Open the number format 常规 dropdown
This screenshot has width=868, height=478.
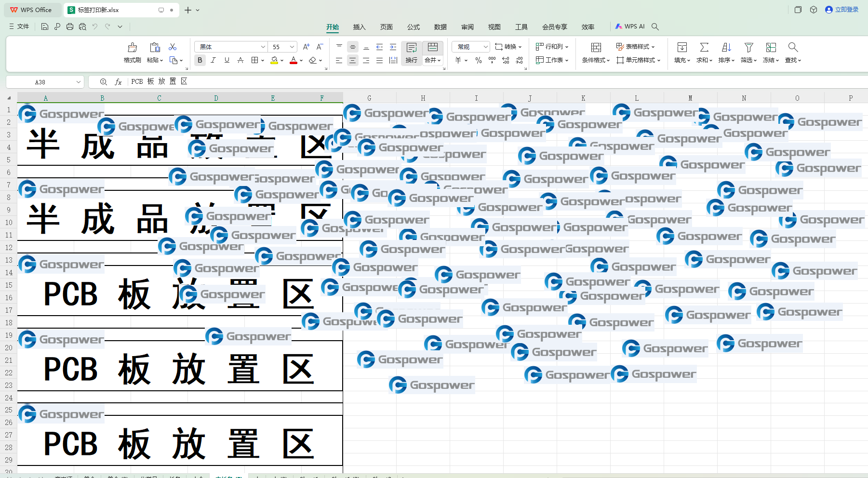coord(485,47)
